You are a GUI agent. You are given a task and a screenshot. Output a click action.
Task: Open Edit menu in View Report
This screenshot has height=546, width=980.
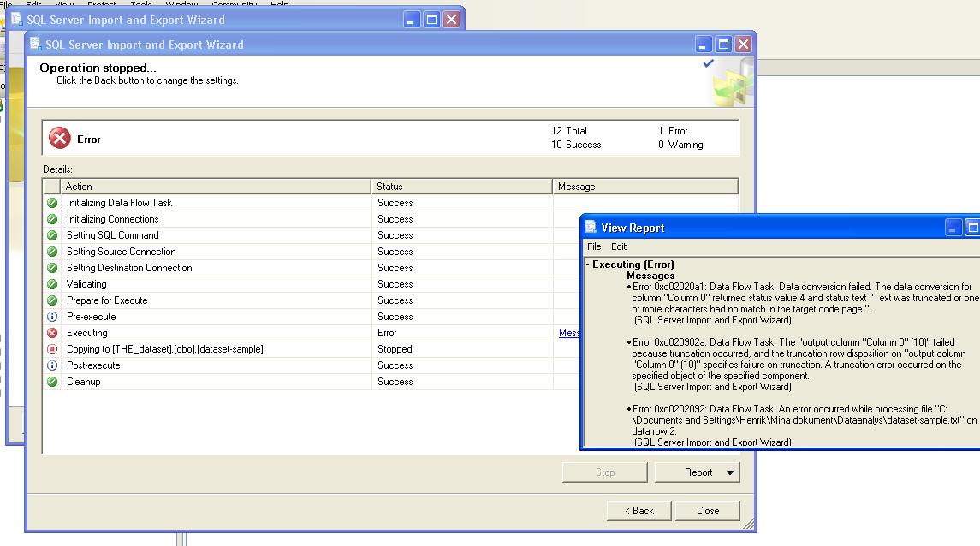[619, 246]
